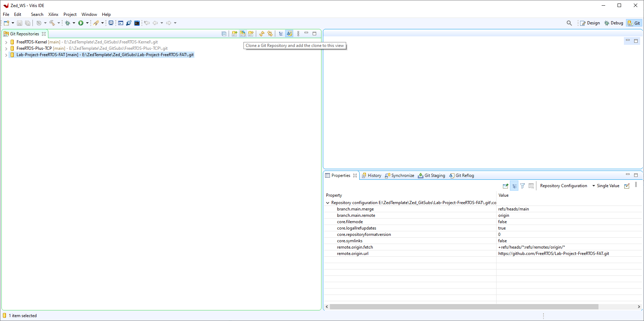Click the toolbar magnifier search icon
Image resolution: width=644 pixels, height=321 pixels.
click(x=569, y=23)
